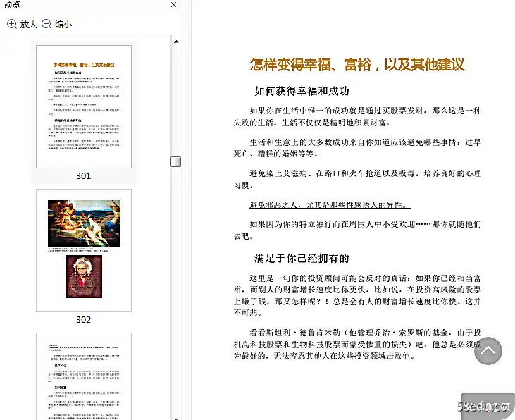Click paragraph starting 这里是一句你的投资顾问
The height and width of the screenshot is (420, 515).
357,295
